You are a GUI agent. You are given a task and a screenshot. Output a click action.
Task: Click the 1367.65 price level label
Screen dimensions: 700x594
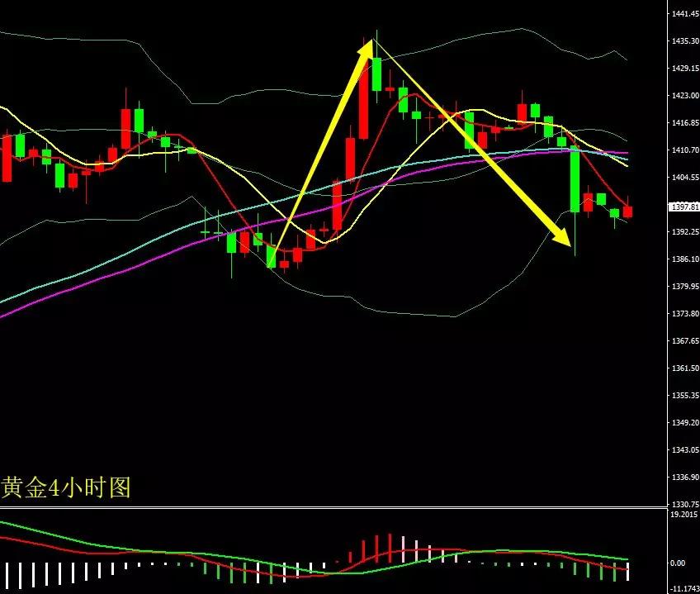click(685, 341)
